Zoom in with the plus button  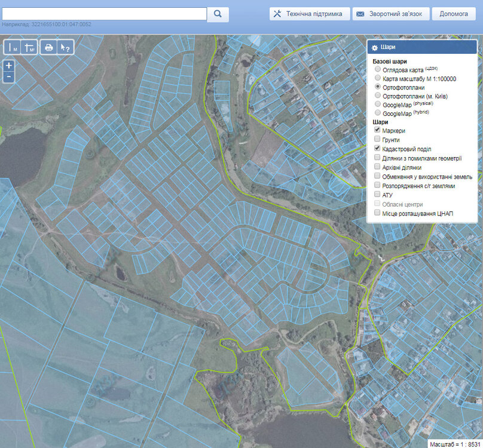[9, 66]
